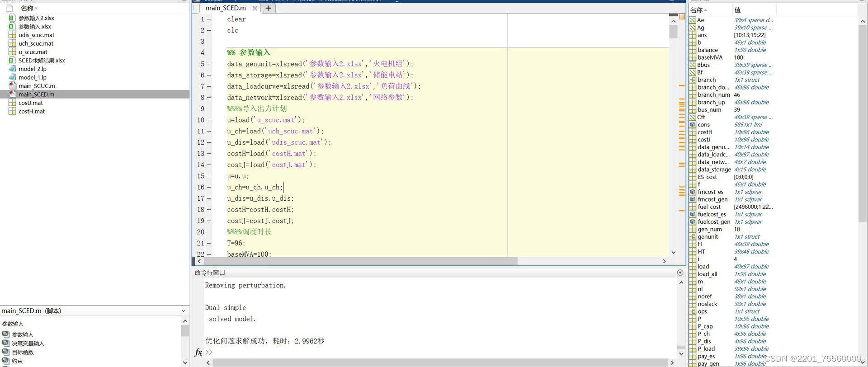Click editor vertical scrollbar up arrow

click(673, 21)
